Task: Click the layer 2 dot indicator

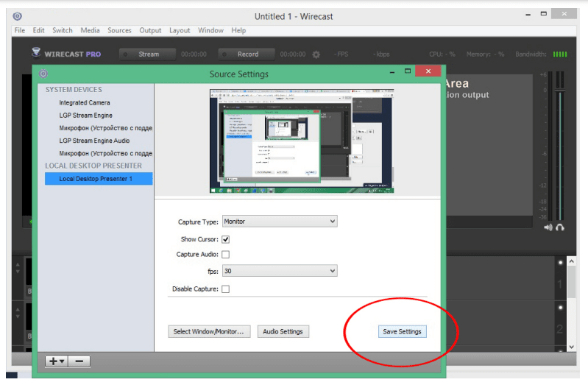Action: [x=561, y=308]
